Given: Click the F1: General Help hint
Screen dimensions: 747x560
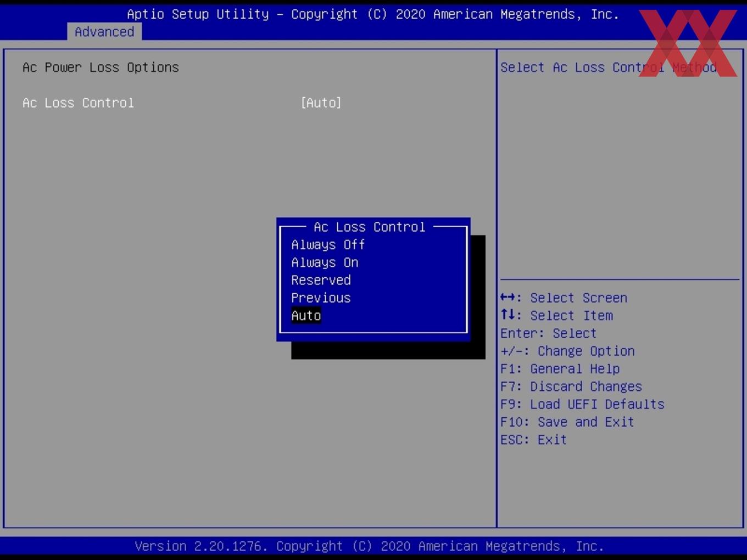Looking at the screenshot, I should tap(560, 369).
